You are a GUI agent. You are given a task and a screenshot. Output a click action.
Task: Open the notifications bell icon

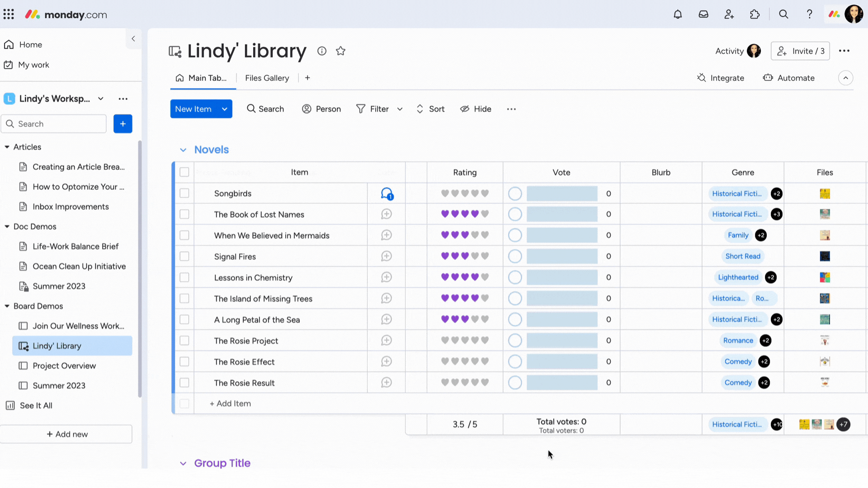point(679,14)
